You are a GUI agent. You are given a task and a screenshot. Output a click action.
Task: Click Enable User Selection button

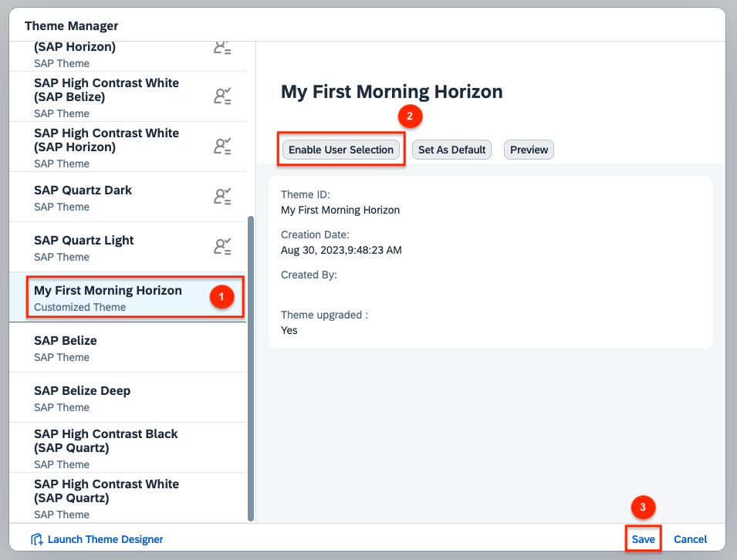coord(341,150)
